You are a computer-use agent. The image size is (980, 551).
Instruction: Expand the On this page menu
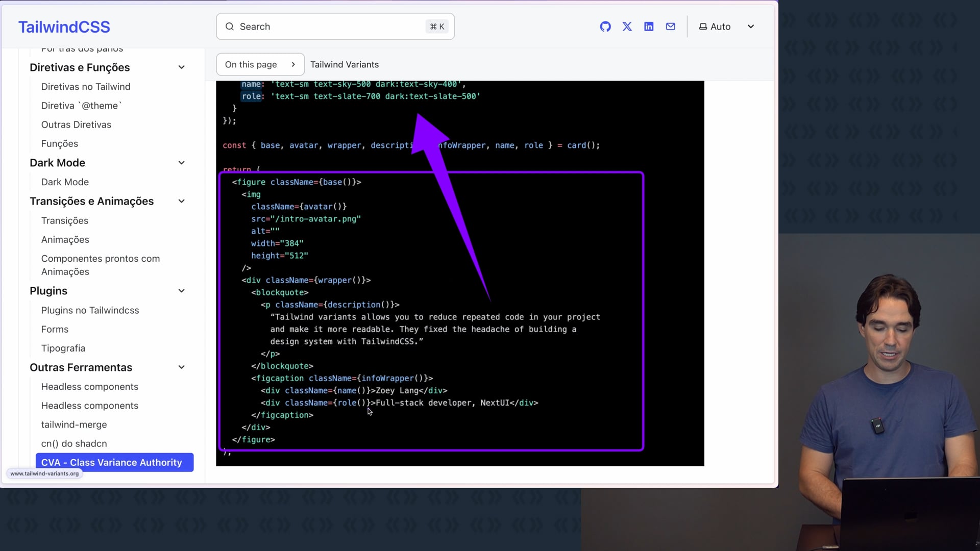[x=260, y=64]
